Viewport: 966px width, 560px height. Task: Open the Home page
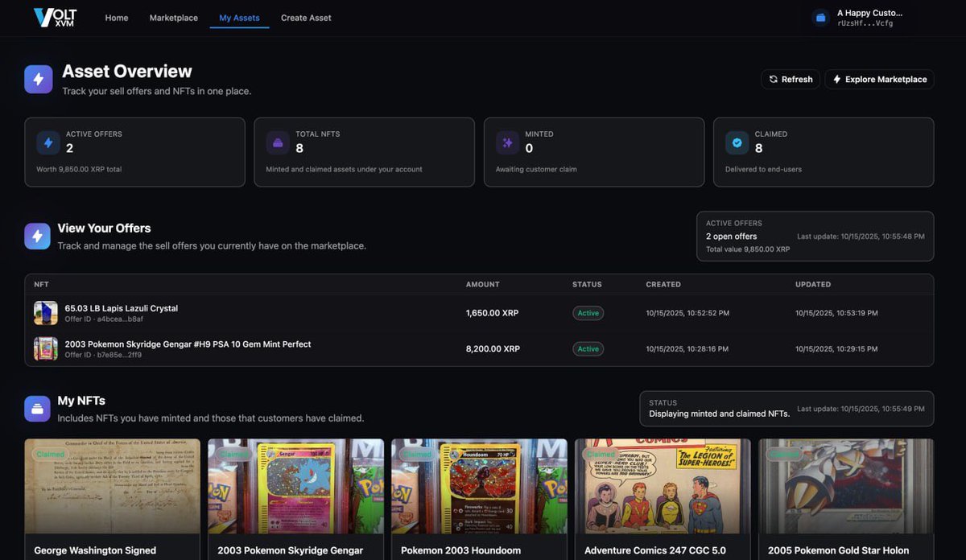pos(117,18)
